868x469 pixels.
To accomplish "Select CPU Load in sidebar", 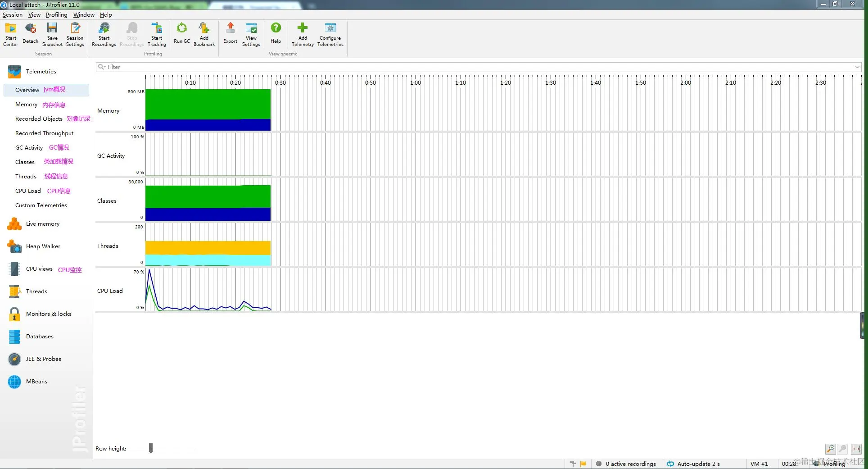I will coord(28,191).
